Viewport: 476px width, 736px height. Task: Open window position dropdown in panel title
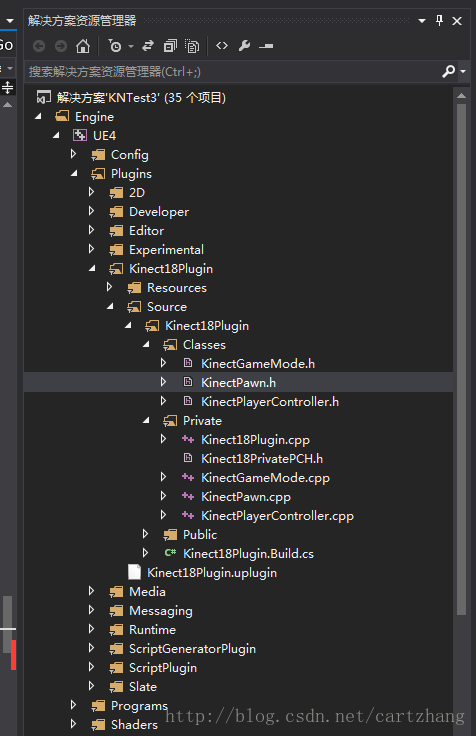[x=422, y=21]
